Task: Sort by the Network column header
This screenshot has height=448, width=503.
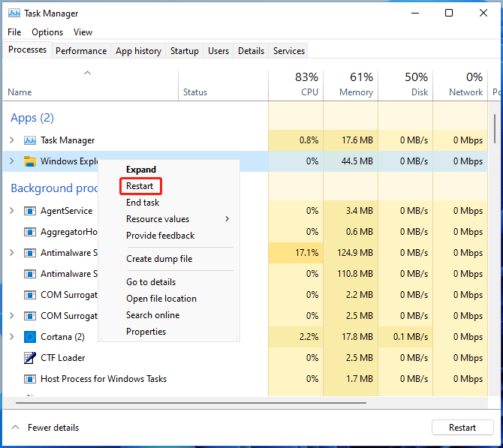Action: click(x=460, y=85)
